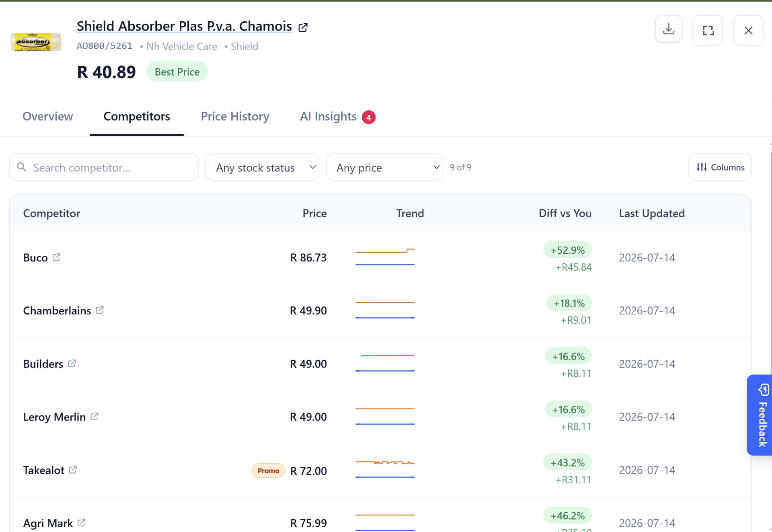Click the Agri Mark competitor name
This screenshot has height=532, width=772.
[x=48, y=523]
